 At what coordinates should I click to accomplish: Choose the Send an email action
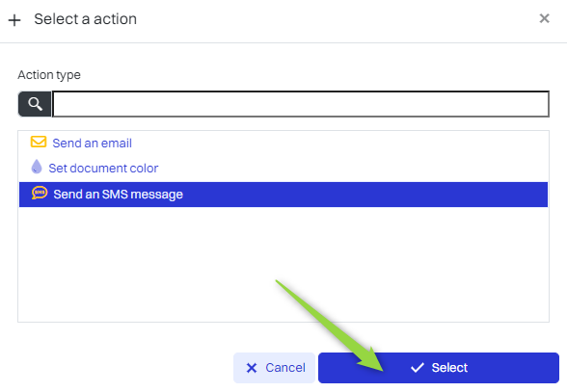coord(93,144)
